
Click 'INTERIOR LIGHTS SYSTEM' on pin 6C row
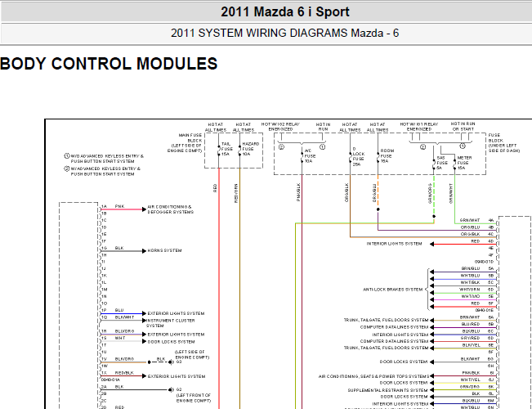tap(400, 335)
